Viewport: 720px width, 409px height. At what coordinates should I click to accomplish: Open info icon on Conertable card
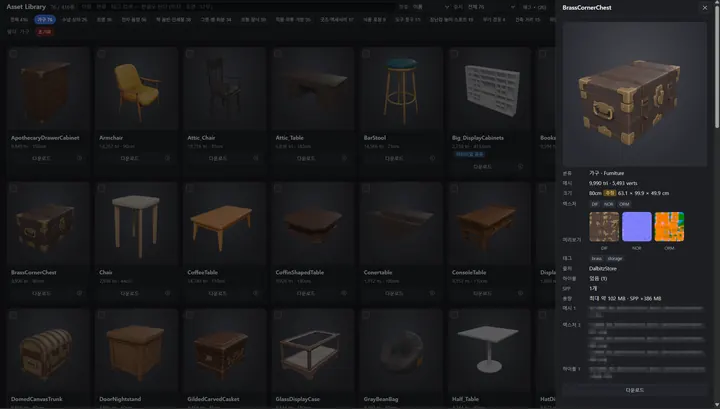pos(432,293)
